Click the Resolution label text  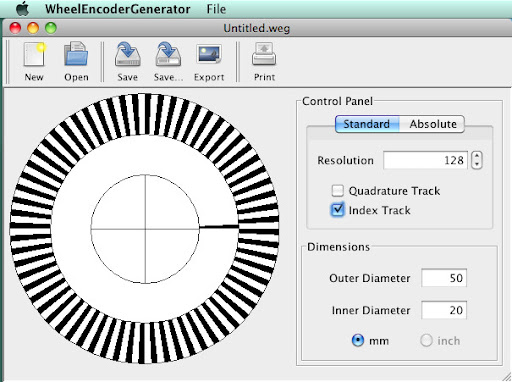tap(345, 160)
